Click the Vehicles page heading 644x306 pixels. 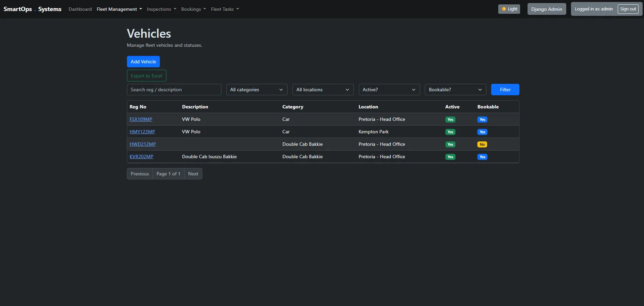point(149,33)
